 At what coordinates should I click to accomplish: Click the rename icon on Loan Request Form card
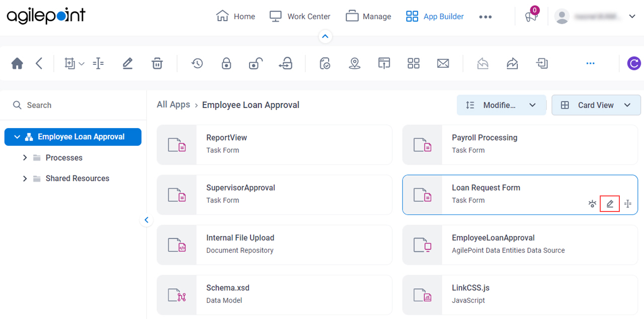(627, 203)
